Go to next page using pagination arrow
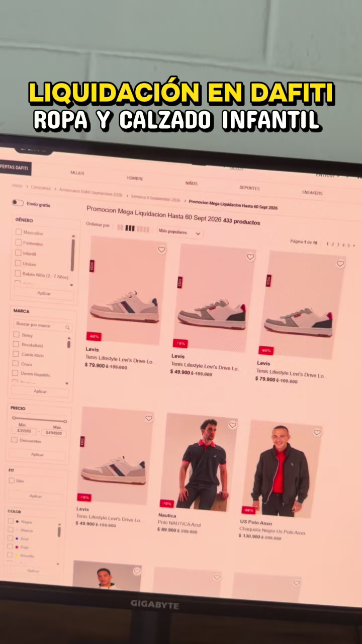Screen dimensions: 362x644 coord(354,245)
